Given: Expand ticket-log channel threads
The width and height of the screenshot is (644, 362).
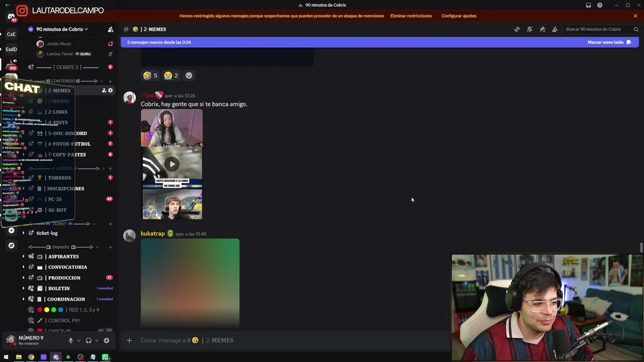Looking at the screenshot, I should 23,233.
